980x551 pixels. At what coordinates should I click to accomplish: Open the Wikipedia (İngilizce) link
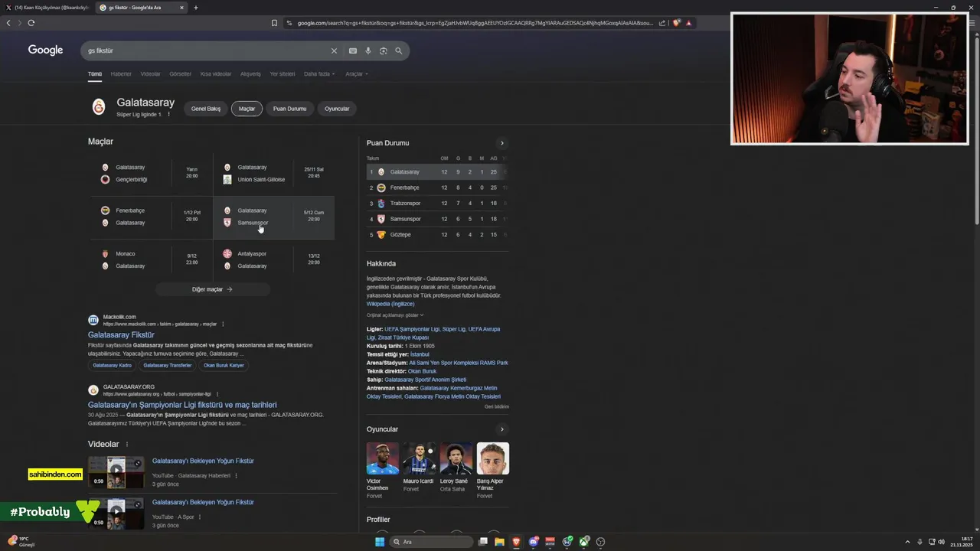[390, 304]
